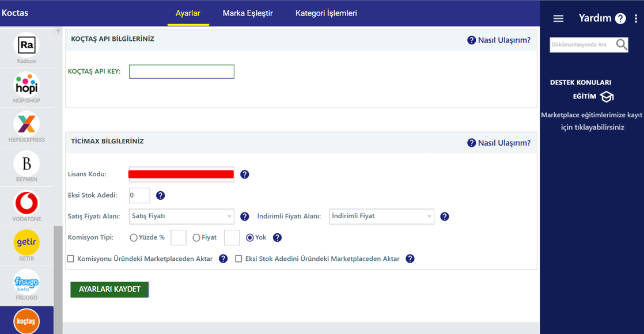The image size is (644, 334).
Task: Open the Eğitim graduation cap icon
Action: (x=607, y=97)
